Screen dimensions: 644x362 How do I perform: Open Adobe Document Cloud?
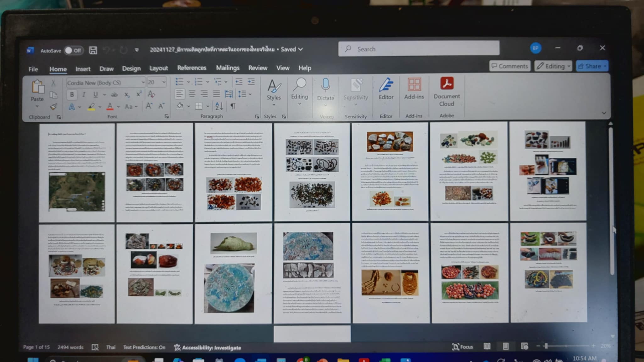[x=447, y=91]
